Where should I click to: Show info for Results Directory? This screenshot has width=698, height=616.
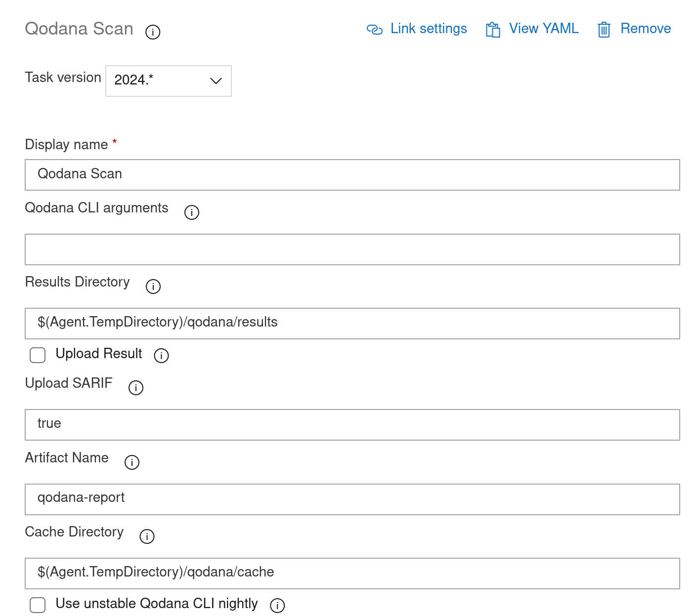(153, 287)
